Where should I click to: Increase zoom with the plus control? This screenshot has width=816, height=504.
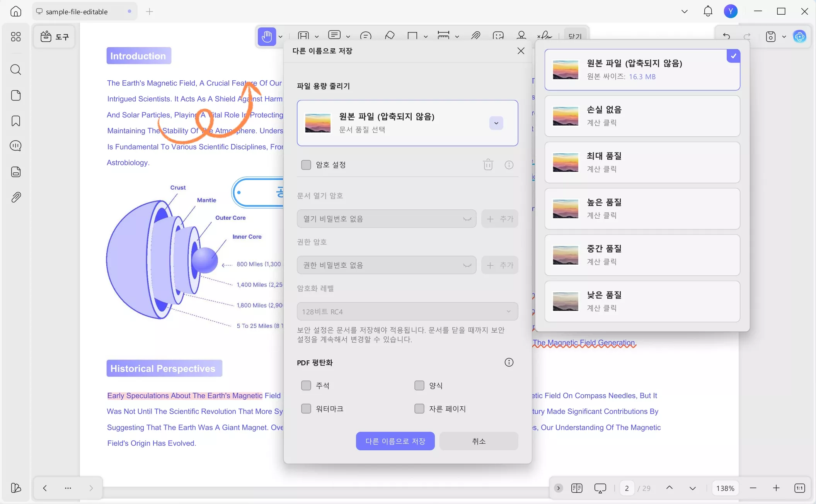tap(776, 488)
